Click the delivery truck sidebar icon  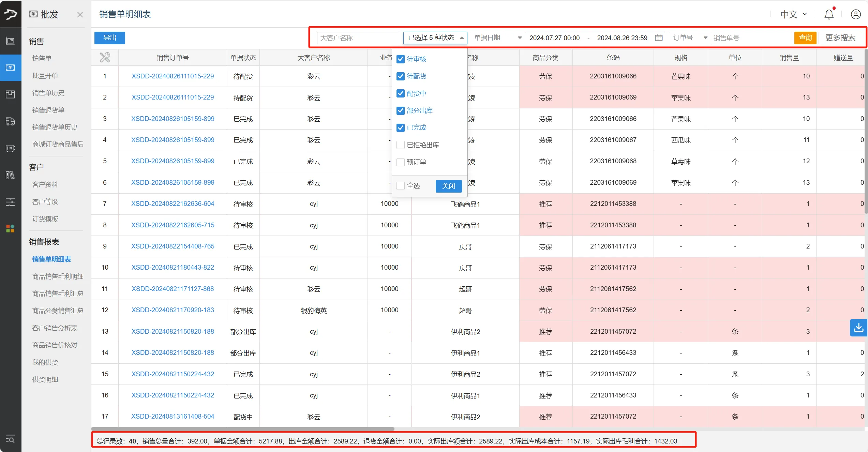point(10,121)
